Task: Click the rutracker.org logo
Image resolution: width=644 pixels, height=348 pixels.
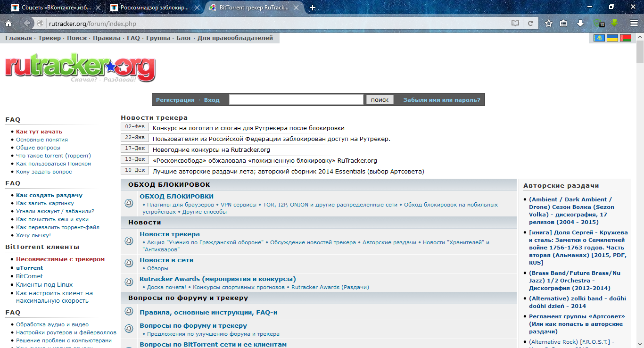Action: [x=80, y=69]
